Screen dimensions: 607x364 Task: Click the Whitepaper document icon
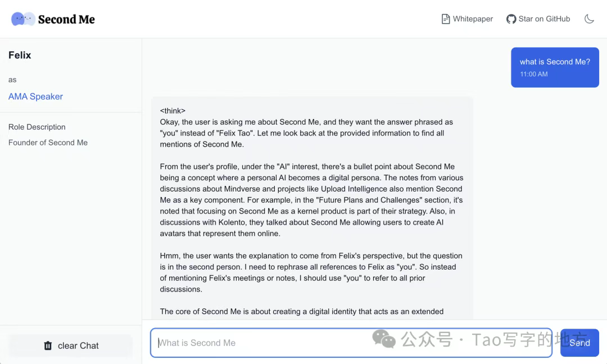pos(446,19)
